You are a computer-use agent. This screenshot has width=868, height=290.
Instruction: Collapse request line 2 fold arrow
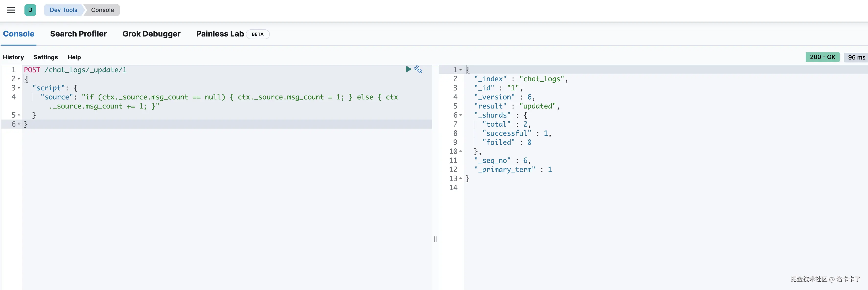(x=19, y=79)
